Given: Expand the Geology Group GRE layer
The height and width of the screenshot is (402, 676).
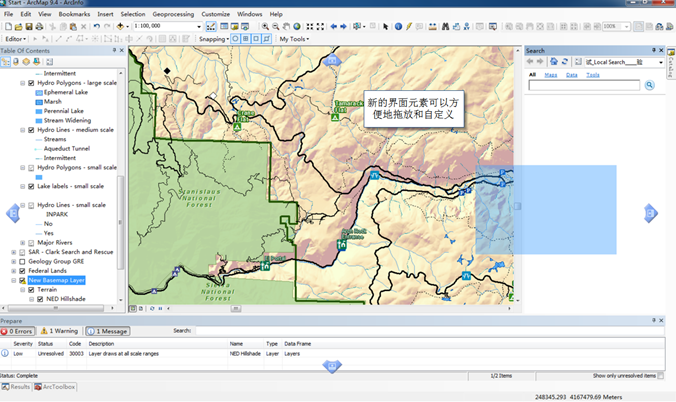Looking at the screenshot, I should click(13, 261).
